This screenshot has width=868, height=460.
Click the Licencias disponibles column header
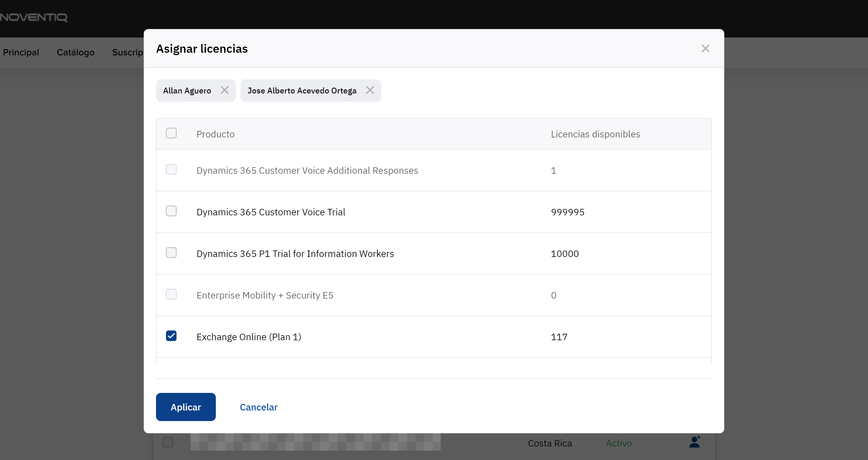coord(595,134)
